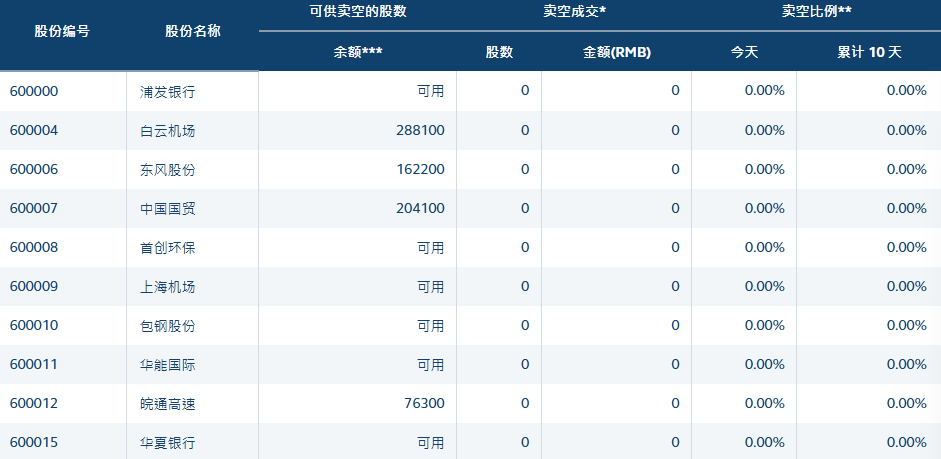Click stock name 上海机场
The width and height of the screenshot is (941, 459).
pos(168,287)
